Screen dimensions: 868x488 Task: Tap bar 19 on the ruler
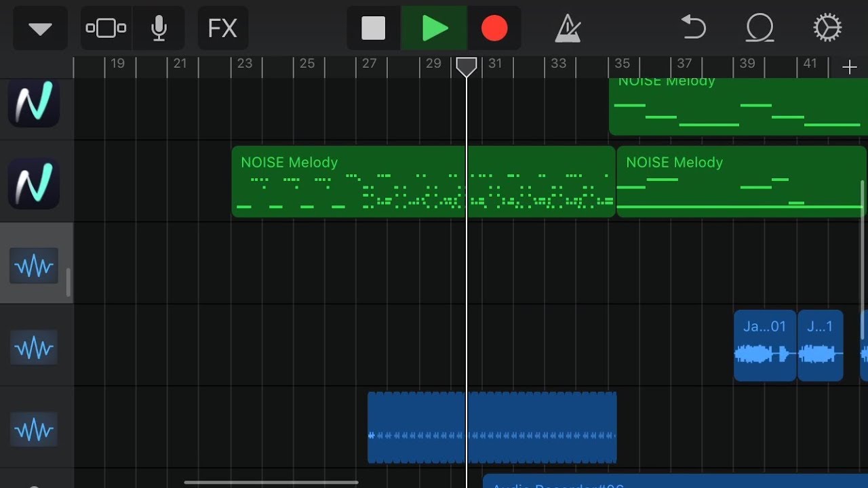pos(117,64)
